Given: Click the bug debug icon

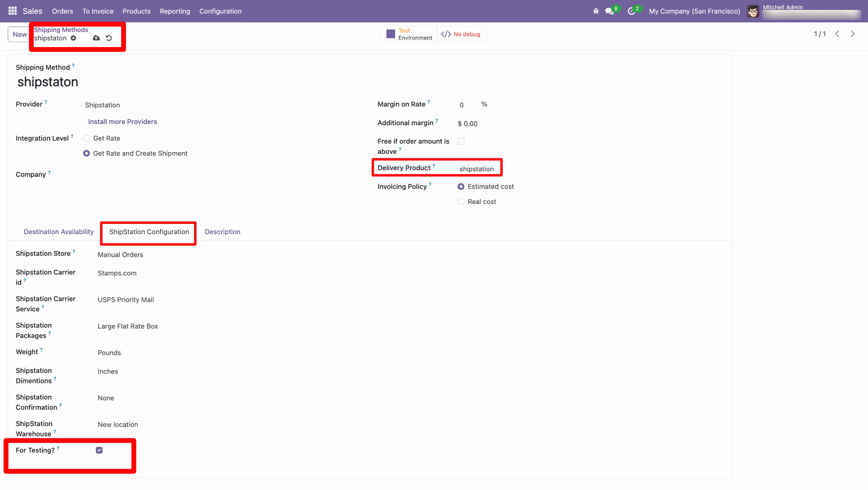Looking at the screenshot, I should tap(596, 11).
